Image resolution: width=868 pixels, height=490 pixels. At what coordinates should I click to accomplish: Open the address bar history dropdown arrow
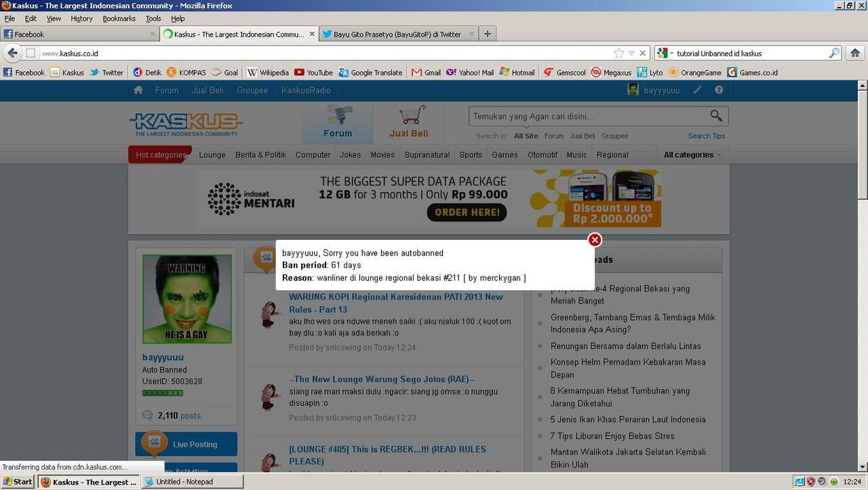point(631,53)
